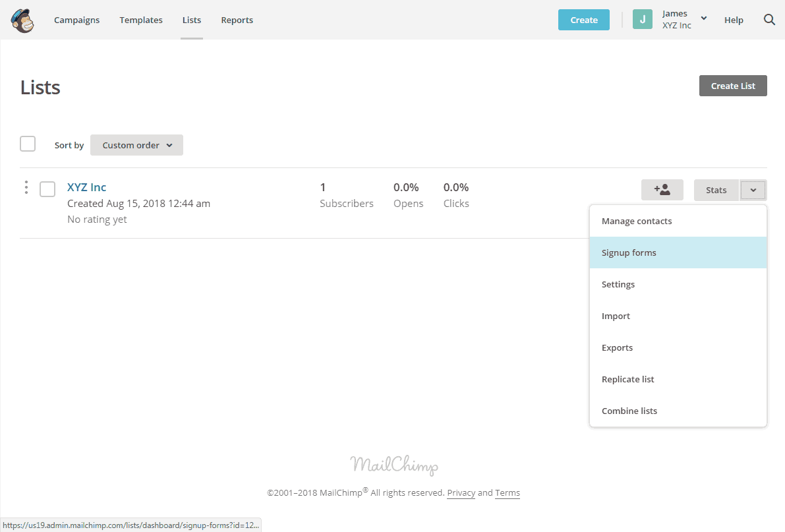Select Manage contacts from menu
785x532 pixels.
(x=678, y=221)
